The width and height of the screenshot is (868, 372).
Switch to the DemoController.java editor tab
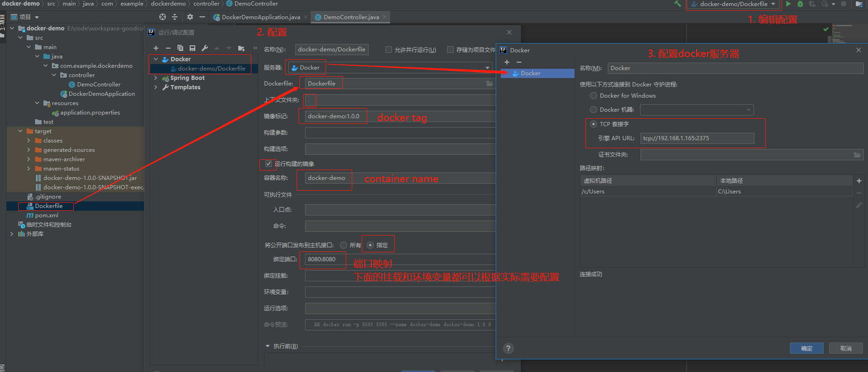click(x=351, y=17)
